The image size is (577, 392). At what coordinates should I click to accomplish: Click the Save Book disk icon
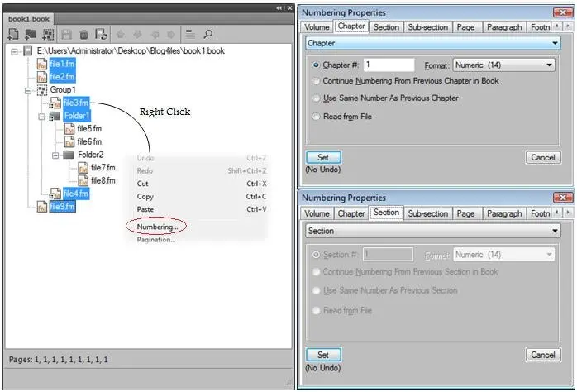click(x=67, y=35)
